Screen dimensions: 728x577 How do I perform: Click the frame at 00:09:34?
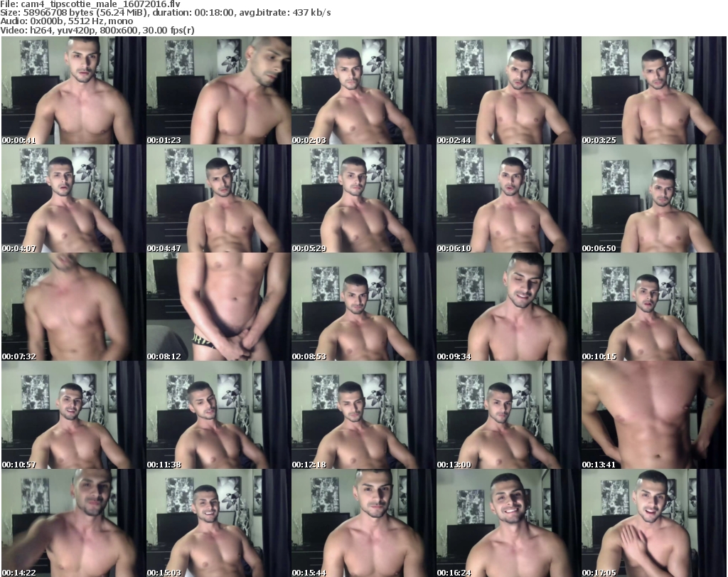508,307
